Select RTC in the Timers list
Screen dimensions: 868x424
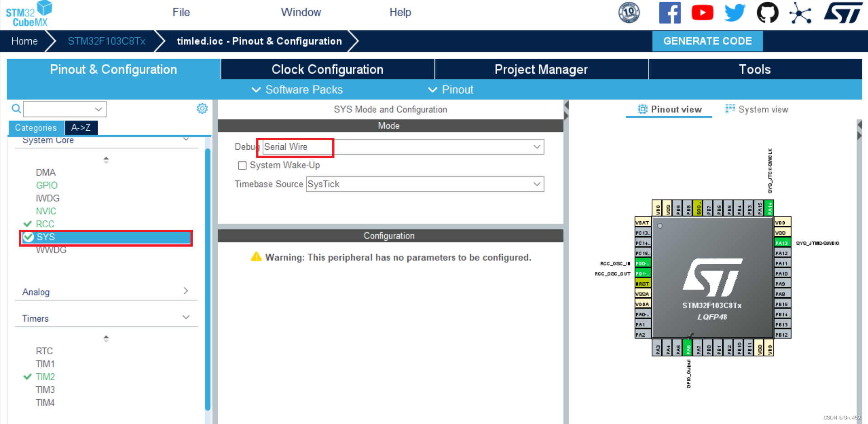(x=44, y=351)
